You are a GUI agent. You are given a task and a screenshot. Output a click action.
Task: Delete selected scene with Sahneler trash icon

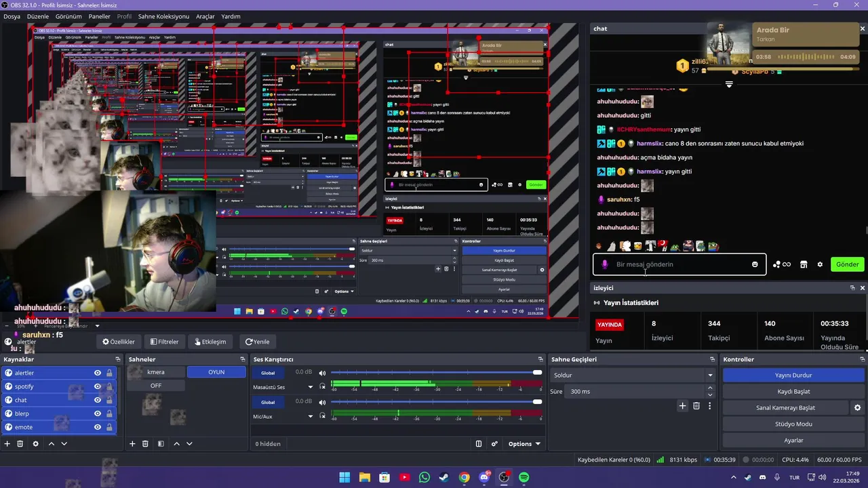145,444
